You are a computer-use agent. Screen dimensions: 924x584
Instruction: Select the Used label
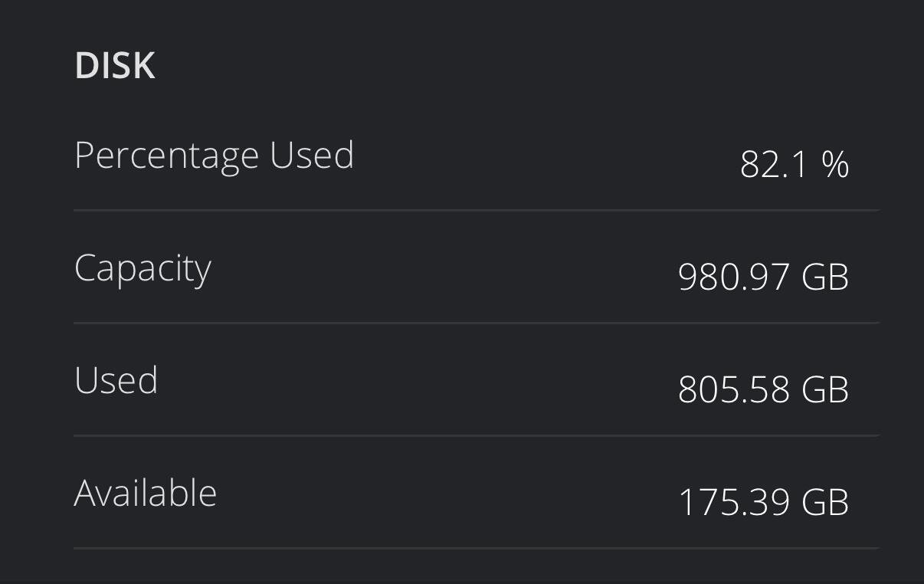tap(116, 381)
